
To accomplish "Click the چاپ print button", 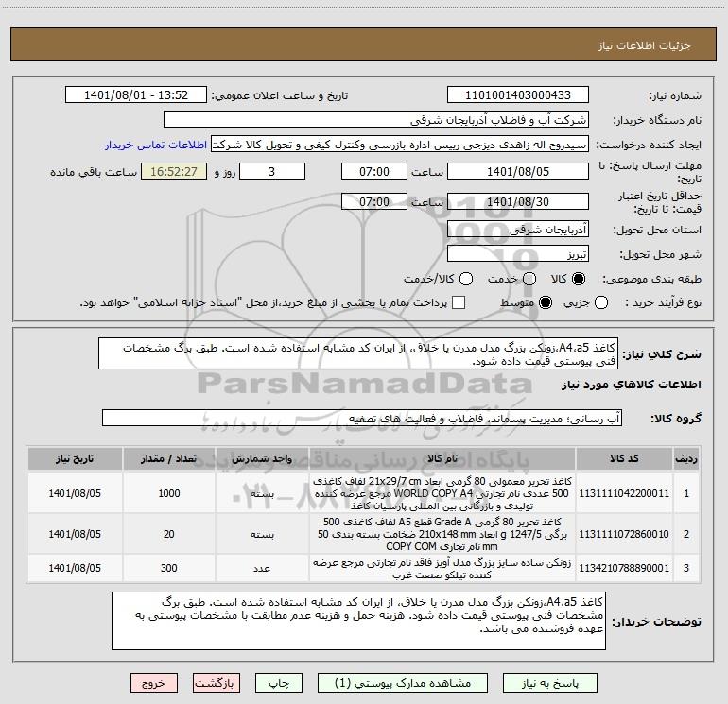I will coord(279,683).
